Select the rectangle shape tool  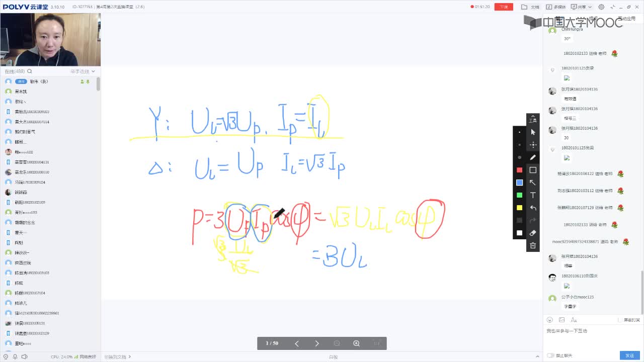533,170
